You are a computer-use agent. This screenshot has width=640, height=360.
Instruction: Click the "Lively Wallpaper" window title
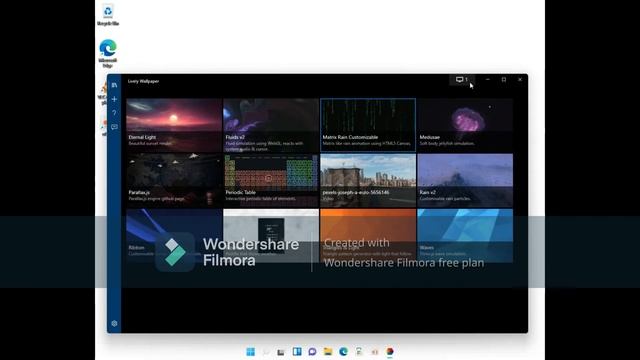click(x=143, y=81)
